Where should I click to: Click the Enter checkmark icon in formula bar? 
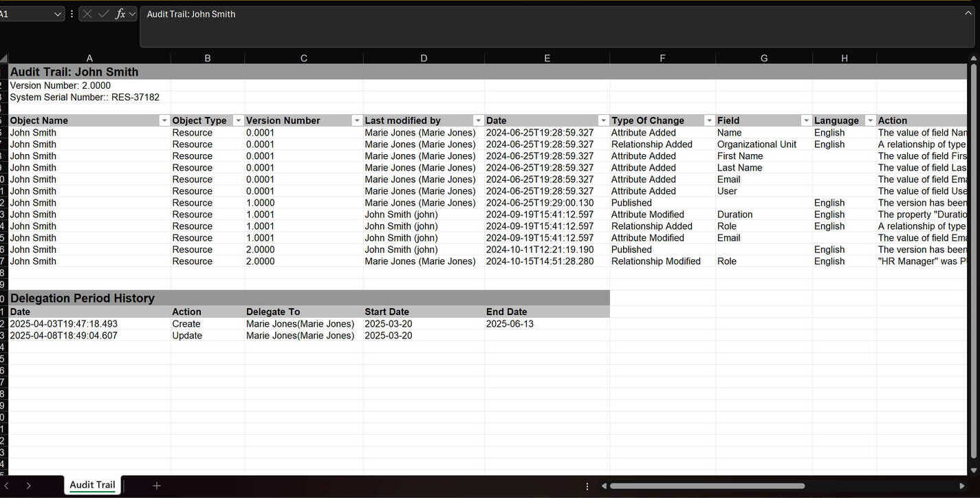pos(104,14)
